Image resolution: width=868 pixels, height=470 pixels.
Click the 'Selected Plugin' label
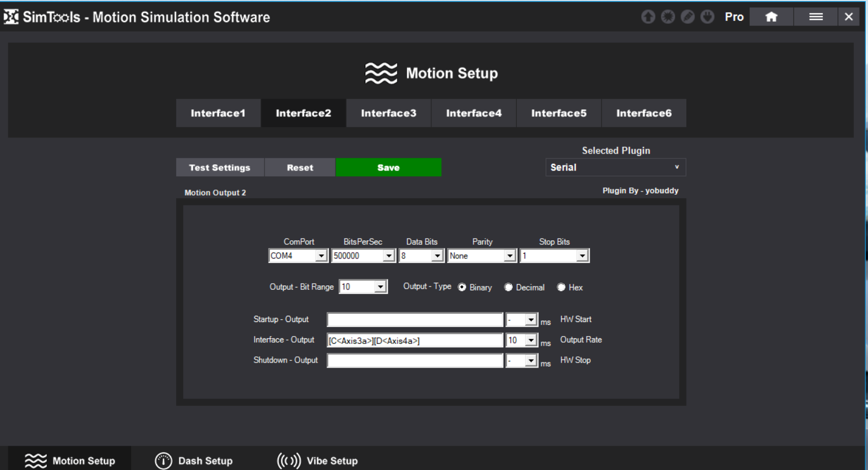coord(616,150)
